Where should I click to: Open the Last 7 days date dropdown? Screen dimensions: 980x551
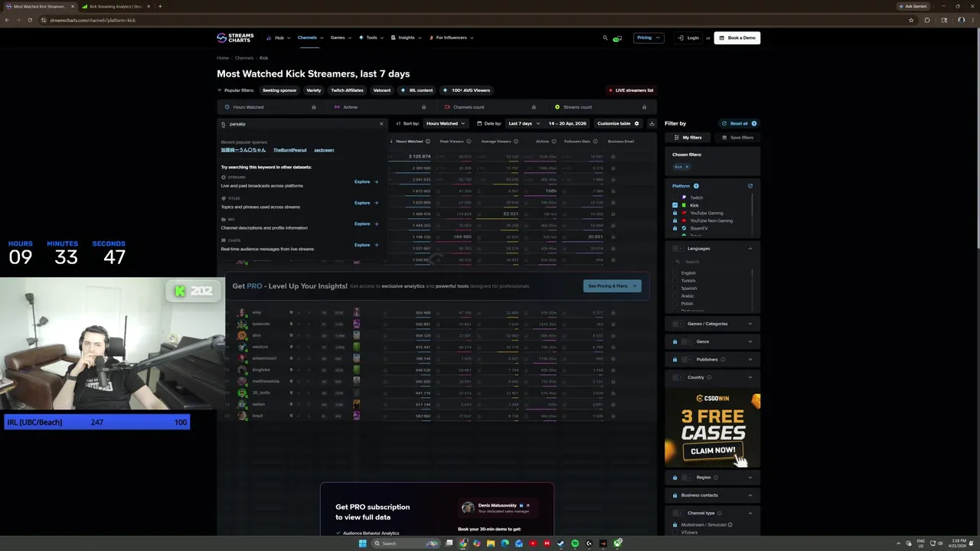click(x=524, y=123)
